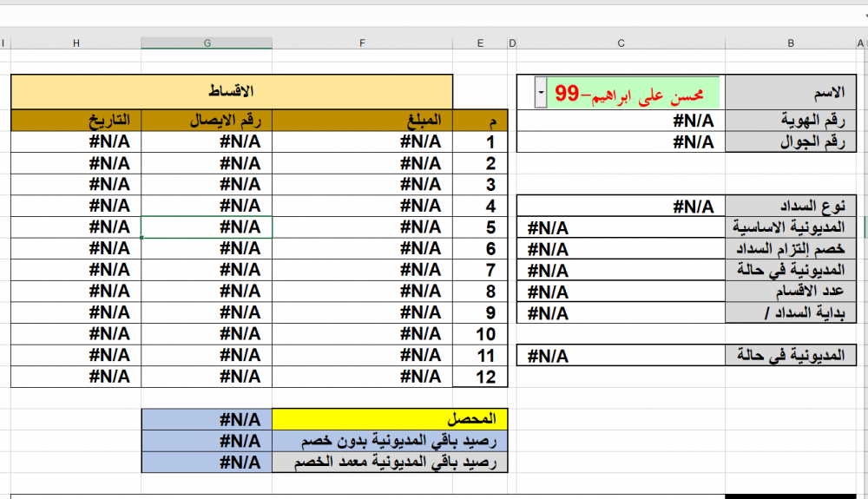Click رصيد باقي المديونية بدون خصم cell

[x=389, y=441]
